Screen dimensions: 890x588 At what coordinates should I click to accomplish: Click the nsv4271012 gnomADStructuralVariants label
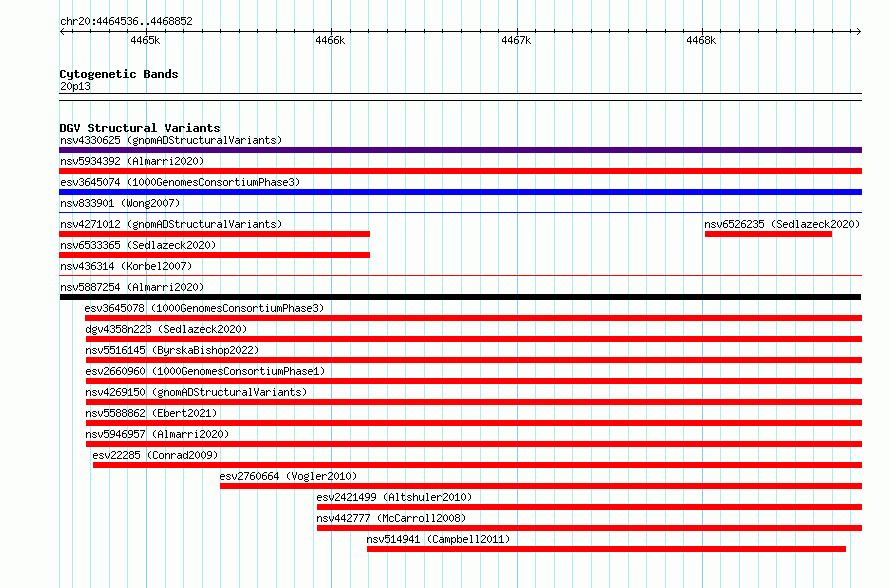(x=171, y=224)
